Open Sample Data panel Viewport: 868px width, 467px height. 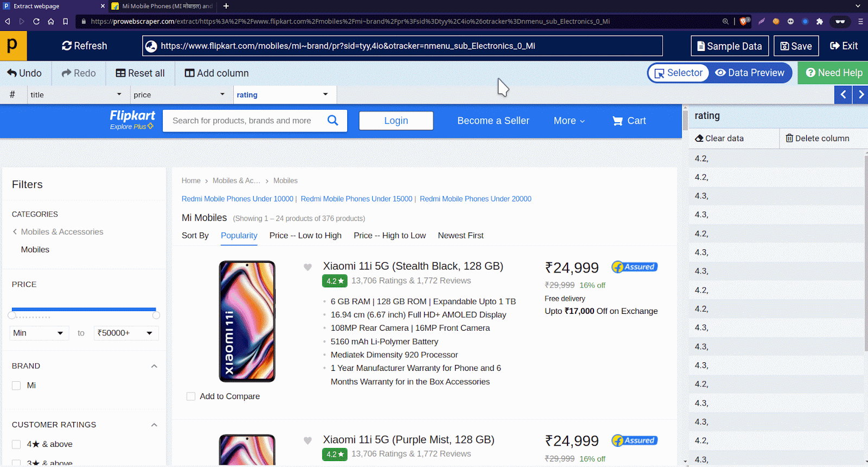pyautogui.click(x=730, y=46)
